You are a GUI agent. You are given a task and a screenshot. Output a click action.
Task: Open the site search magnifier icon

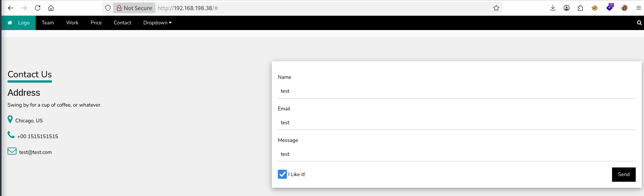tap(639, 23)
